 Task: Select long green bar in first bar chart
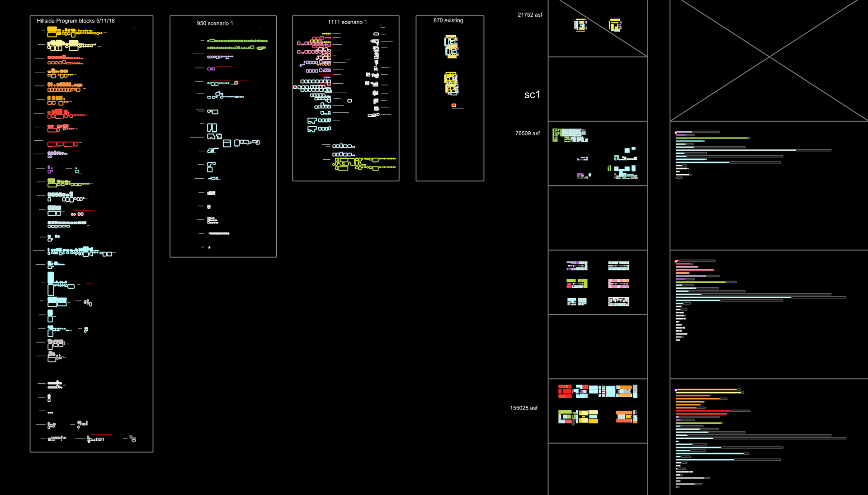tap(712, 138)
